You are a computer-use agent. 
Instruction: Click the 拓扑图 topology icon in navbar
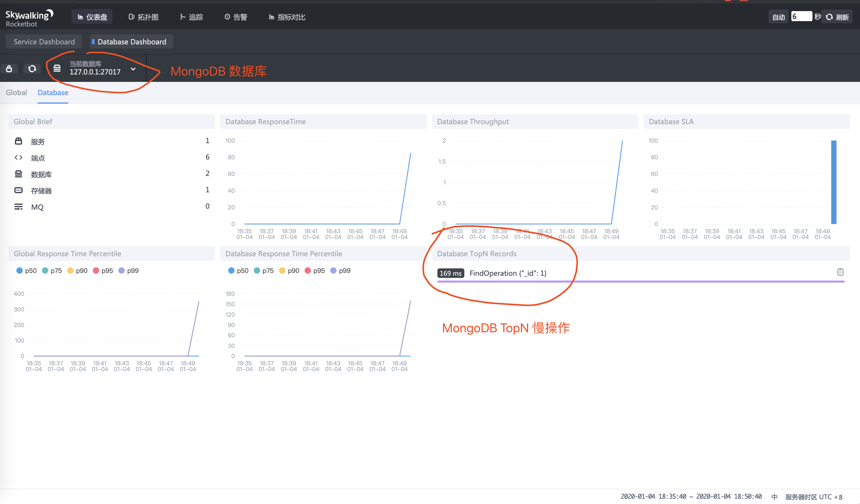(x=131, y=17)
